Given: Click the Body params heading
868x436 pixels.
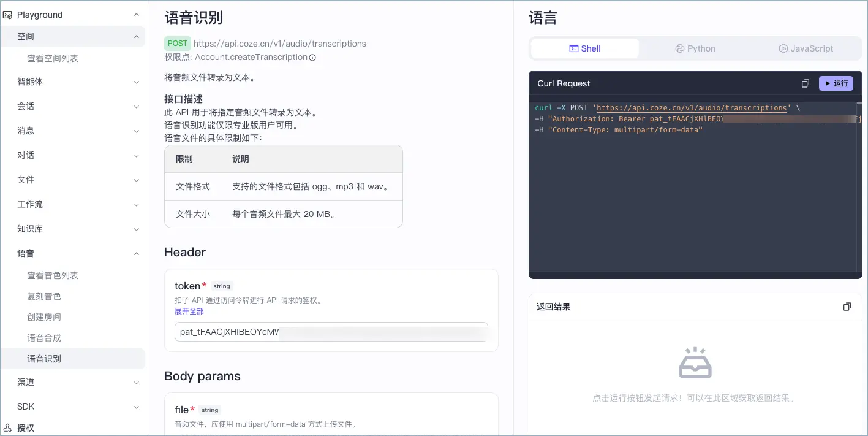Looking at the screenshot, I should pos(202,377).
